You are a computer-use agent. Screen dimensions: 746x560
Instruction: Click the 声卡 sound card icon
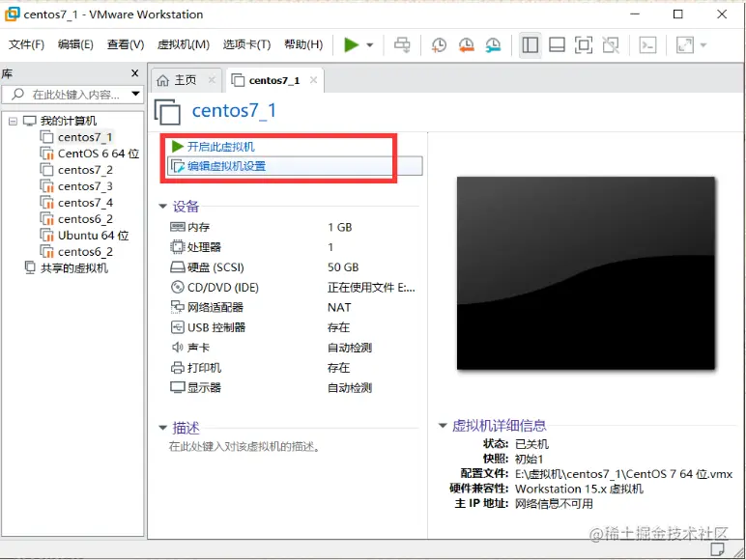(177, 348)
